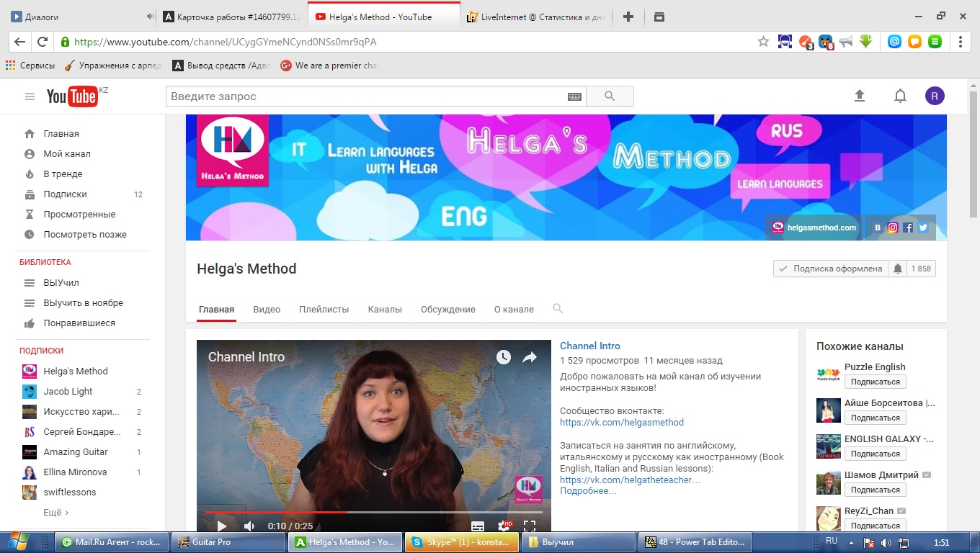
Task: Open the on-screen keyboard icon in search
Action: (574, 96)
